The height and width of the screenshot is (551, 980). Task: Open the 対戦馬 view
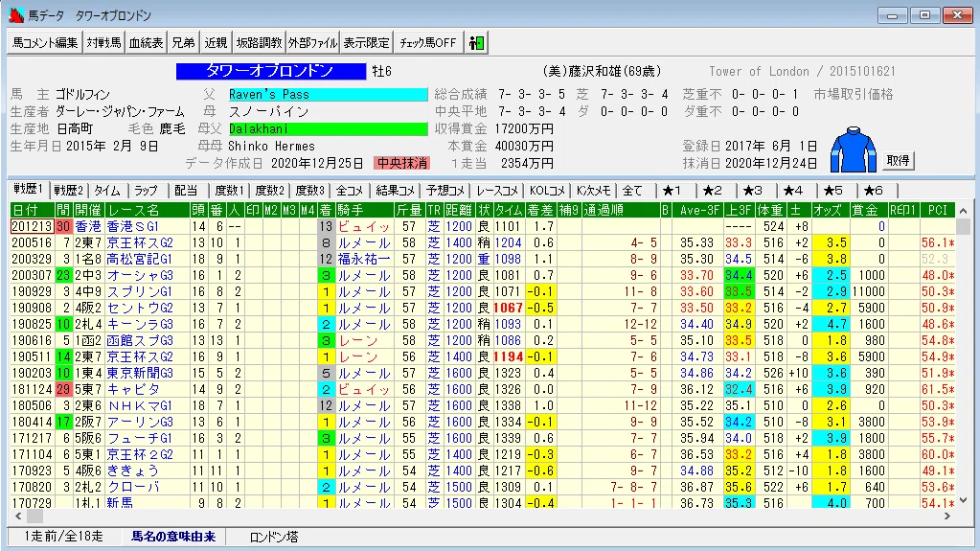coord(103,43)
